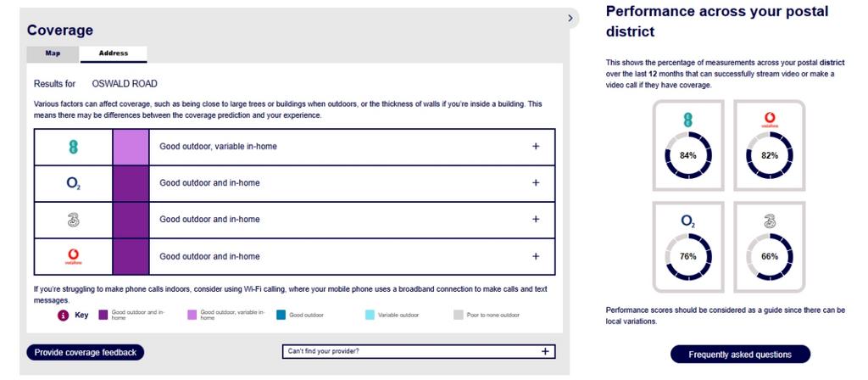Click the Three logo in coverage table

[x=73, y=220]
